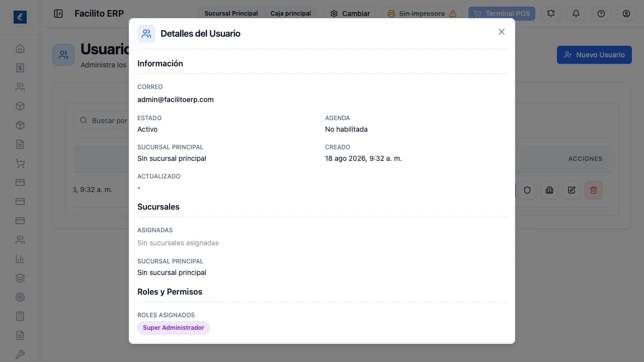Click the shield permissions action icon
Viewport: 644px width, 362px height.
pos(527,190)
